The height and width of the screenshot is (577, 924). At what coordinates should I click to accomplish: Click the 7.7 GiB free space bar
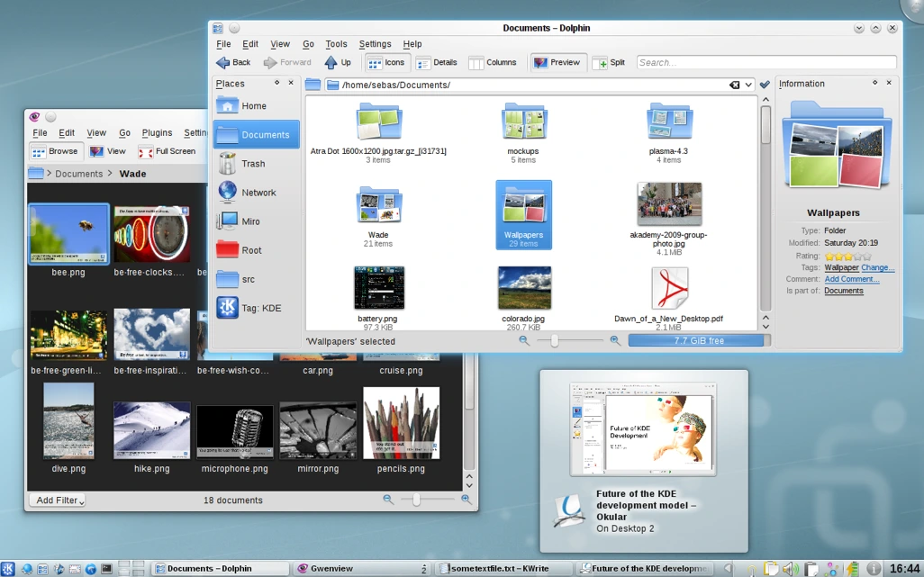tap(699, 340)
